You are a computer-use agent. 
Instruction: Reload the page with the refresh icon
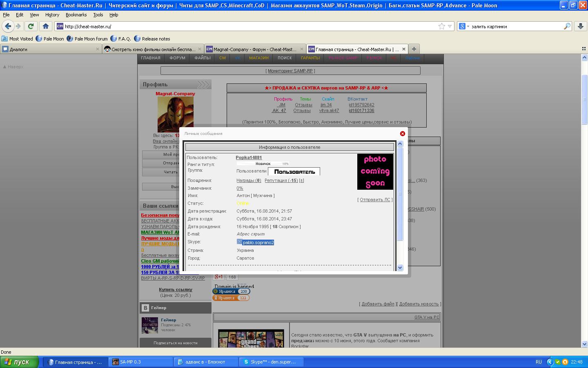(x=31, y=26)
